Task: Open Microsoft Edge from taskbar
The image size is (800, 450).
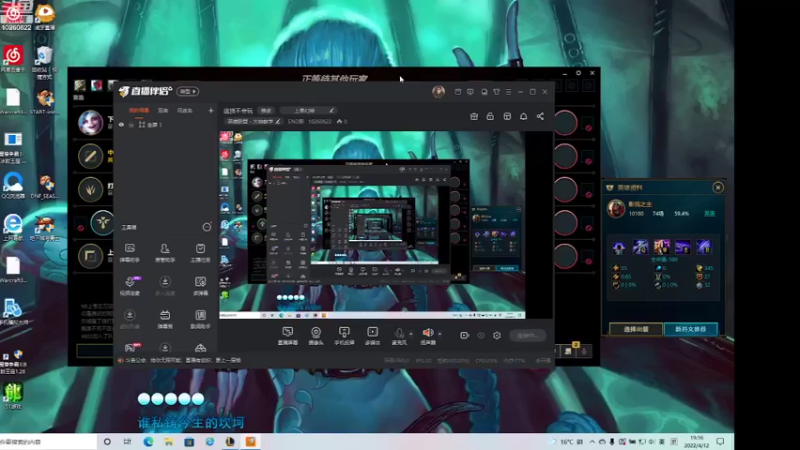Action: pyautogui.click(x=148, y=442)
